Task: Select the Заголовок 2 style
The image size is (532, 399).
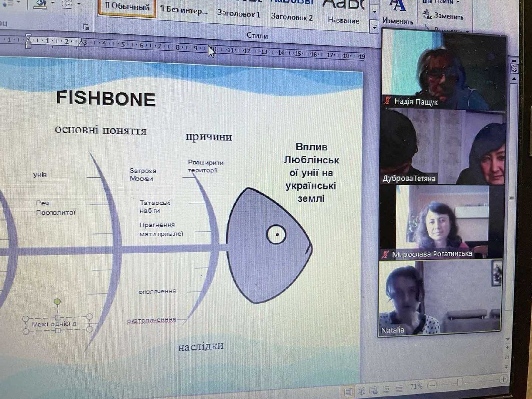Action: tap(291, 17)
